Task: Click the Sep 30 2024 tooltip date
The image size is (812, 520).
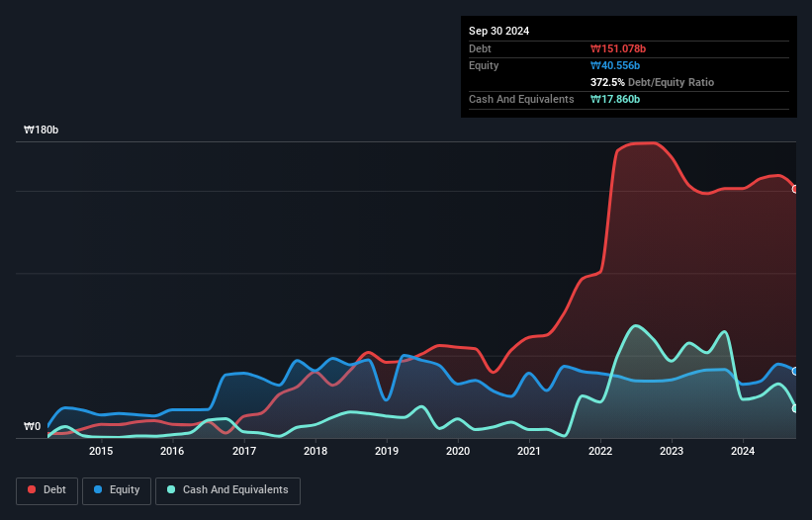Action: 498,31
